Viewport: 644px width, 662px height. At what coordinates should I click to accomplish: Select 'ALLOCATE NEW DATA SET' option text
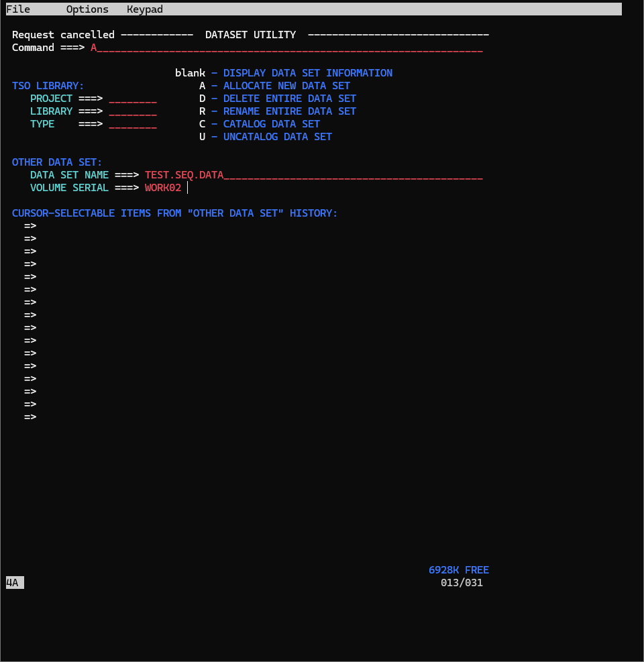[286, 86]
